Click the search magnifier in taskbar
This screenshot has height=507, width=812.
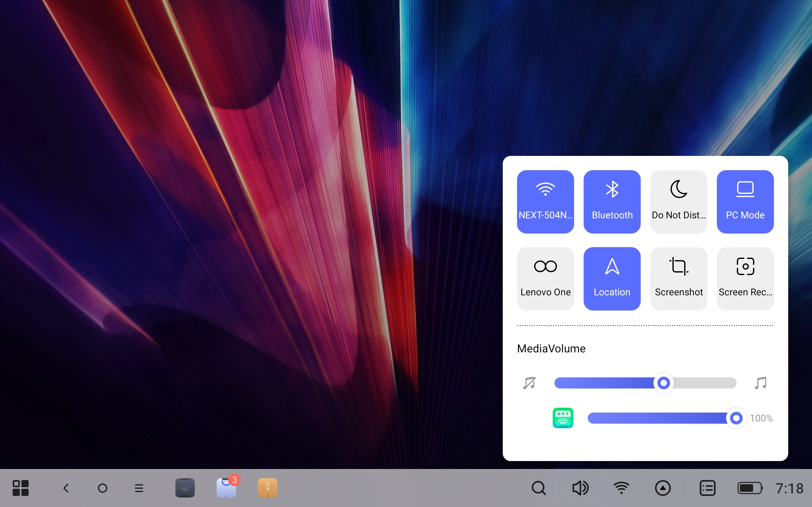click(x=539, y=488)
